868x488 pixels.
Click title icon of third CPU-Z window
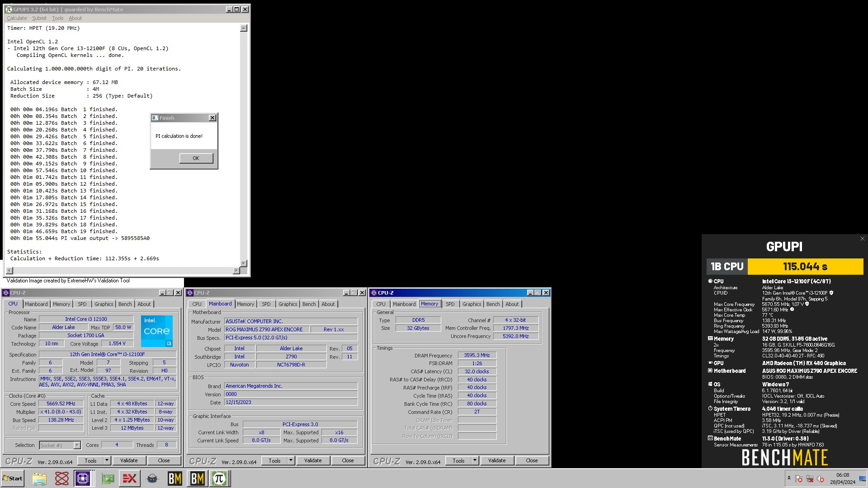pyautogui.click(x=374, y=293)
